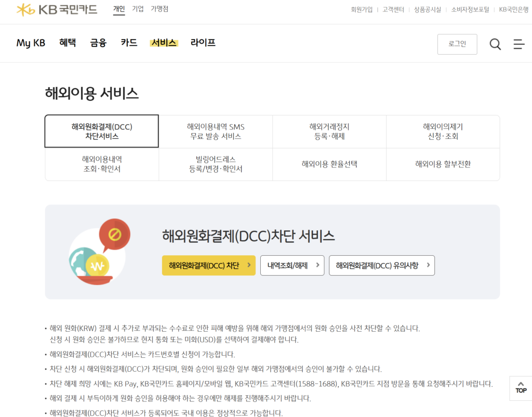Select 해외이용내역 SMS 무료 발송 서비스 tab
The width and height of the screenshot is (532, 417).
(x=216, y=132)
